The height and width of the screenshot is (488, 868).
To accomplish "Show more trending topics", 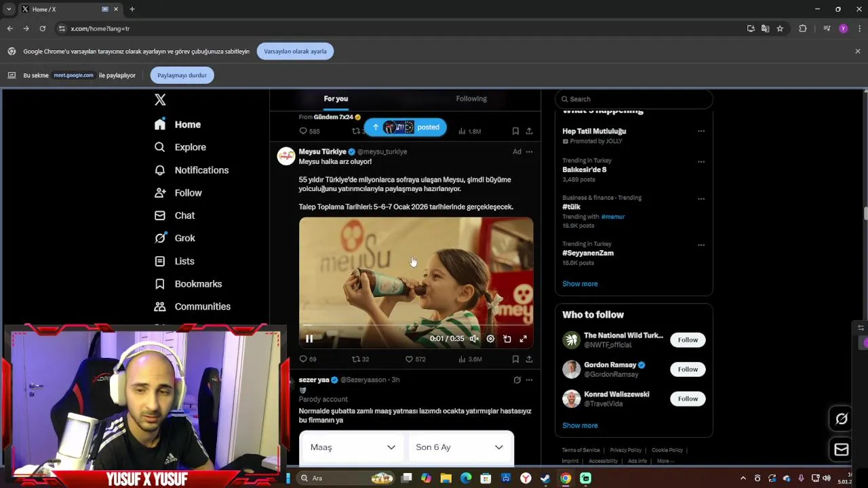I will tap(580, 284).
